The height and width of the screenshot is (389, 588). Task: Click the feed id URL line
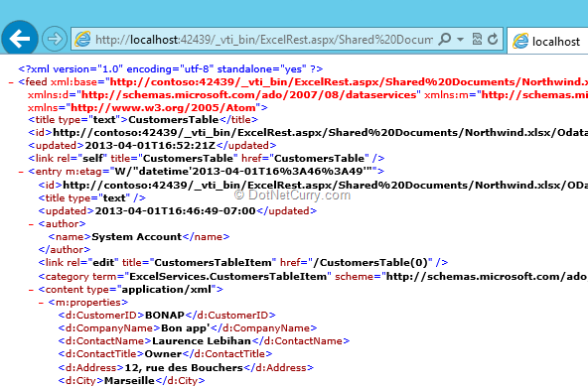[x=308, y=133]
